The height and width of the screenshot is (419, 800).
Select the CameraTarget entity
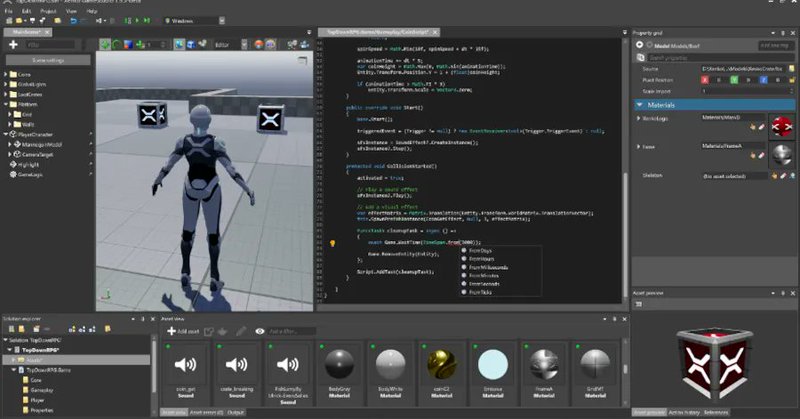[37, 154]
